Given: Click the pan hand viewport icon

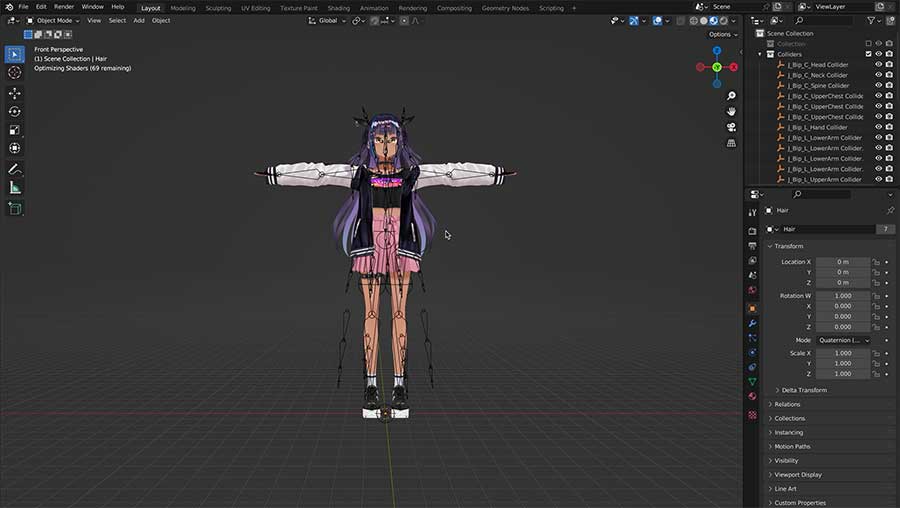Looking at the screenshot, I should (731, 111).
